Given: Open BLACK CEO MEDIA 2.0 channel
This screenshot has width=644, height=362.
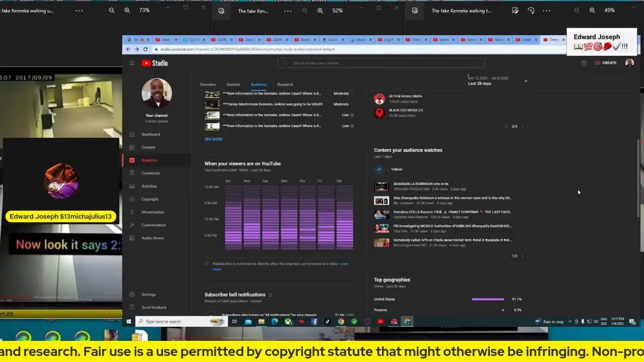Looking at the screenshot, I should [406, 110].
